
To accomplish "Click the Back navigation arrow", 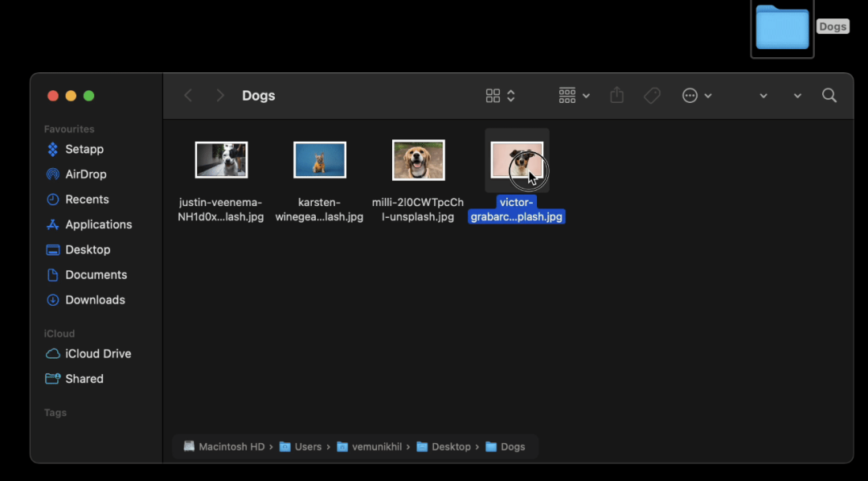I will (x=187, y=95).
